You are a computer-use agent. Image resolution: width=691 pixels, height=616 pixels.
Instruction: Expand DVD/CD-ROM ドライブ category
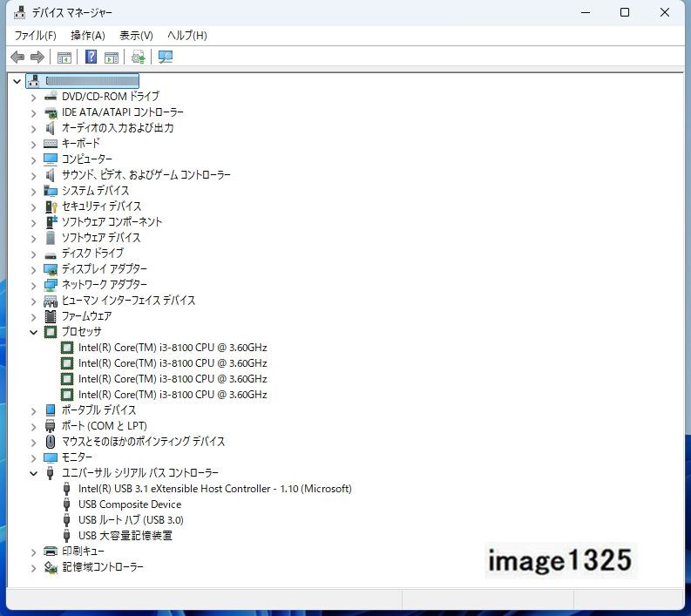tap(33, 98)
